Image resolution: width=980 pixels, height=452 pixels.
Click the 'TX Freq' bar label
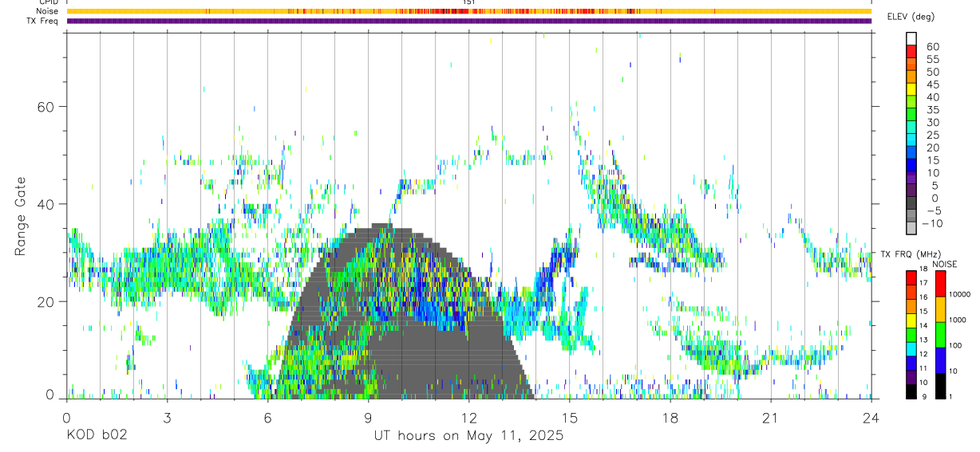pyautogui.click(x=43, y=21)
